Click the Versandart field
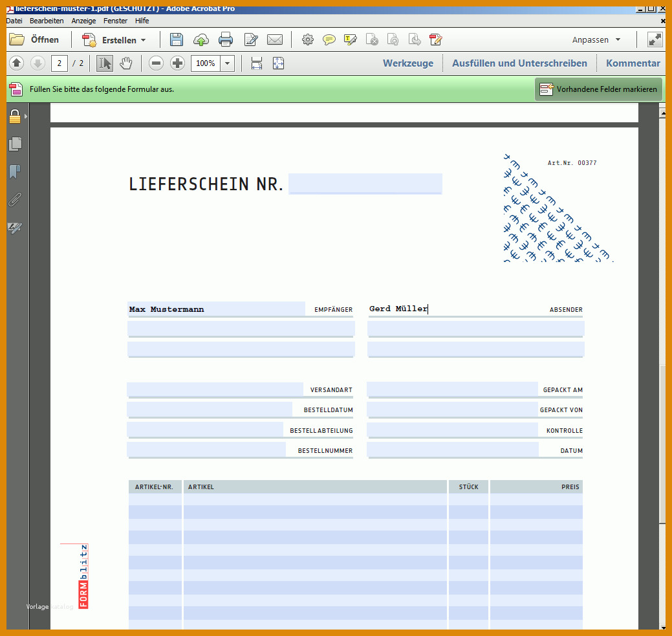 pyautogui.click(x=215, y=389)
